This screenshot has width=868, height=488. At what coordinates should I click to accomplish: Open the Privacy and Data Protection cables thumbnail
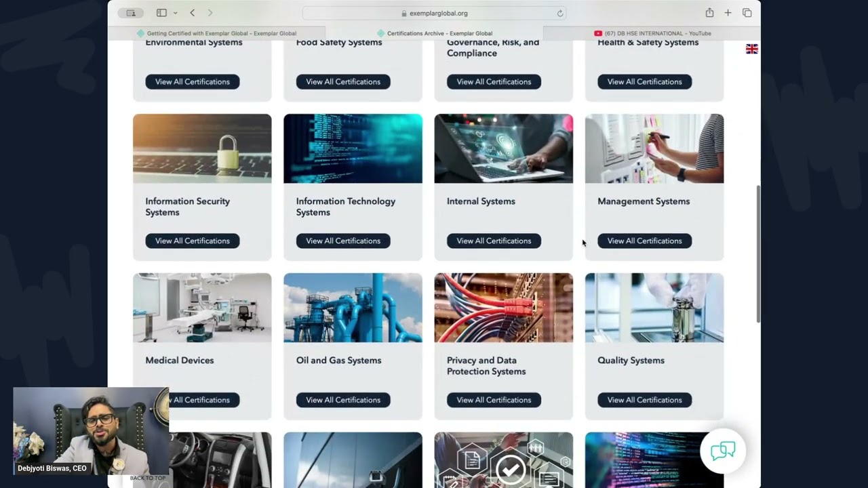pos(504,308)
